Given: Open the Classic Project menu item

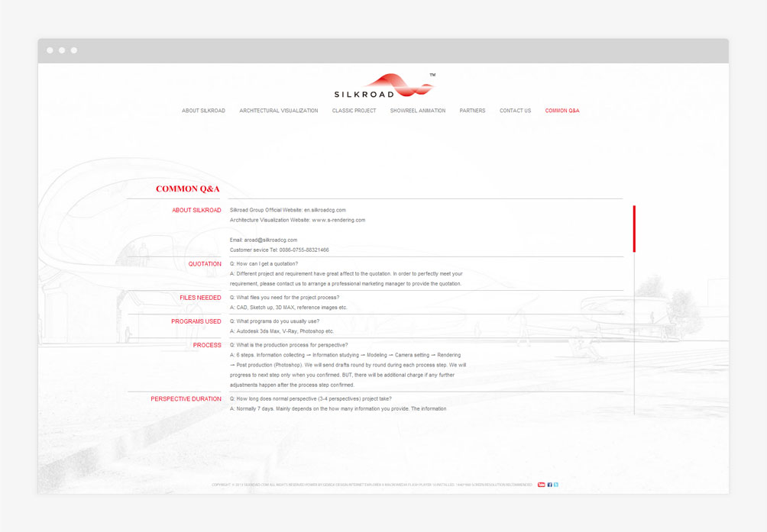Looking at the screenshot, I should pyautogui.click(x=354, y=111).
